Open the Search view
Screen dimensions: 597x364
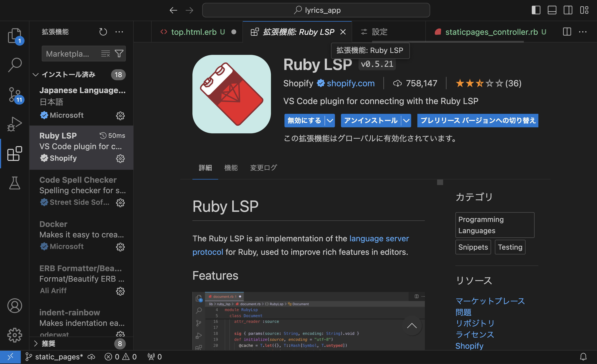(x=15, y=65)
